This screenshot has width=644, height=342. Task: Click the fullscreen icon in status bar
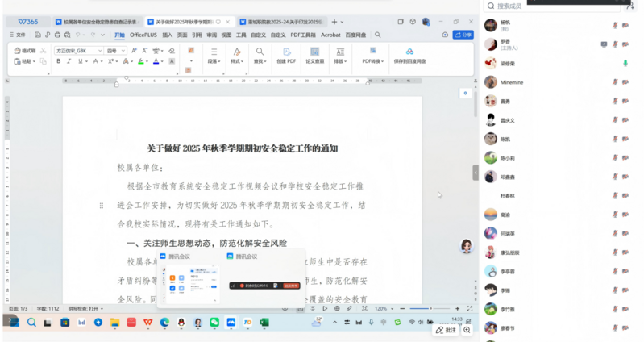tap(470, 308)
